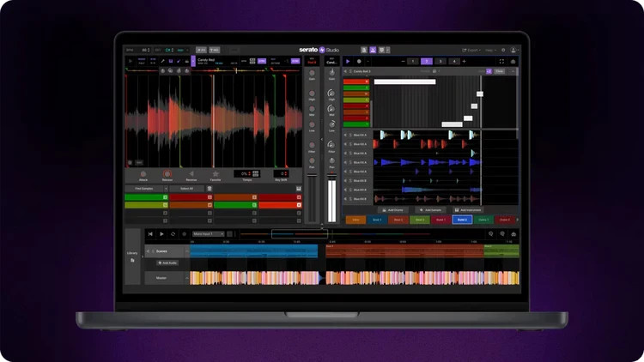Play the song timeline
The width and height of the screenshot is (644, 362).
point(161,234)
